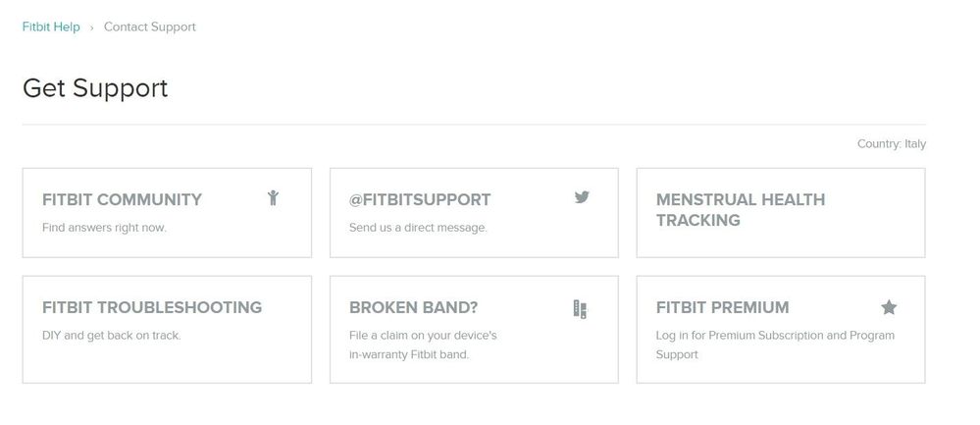Select 'Send us a direct message.' text
This screenshot has width=980, height=425.
pos(418,228)
